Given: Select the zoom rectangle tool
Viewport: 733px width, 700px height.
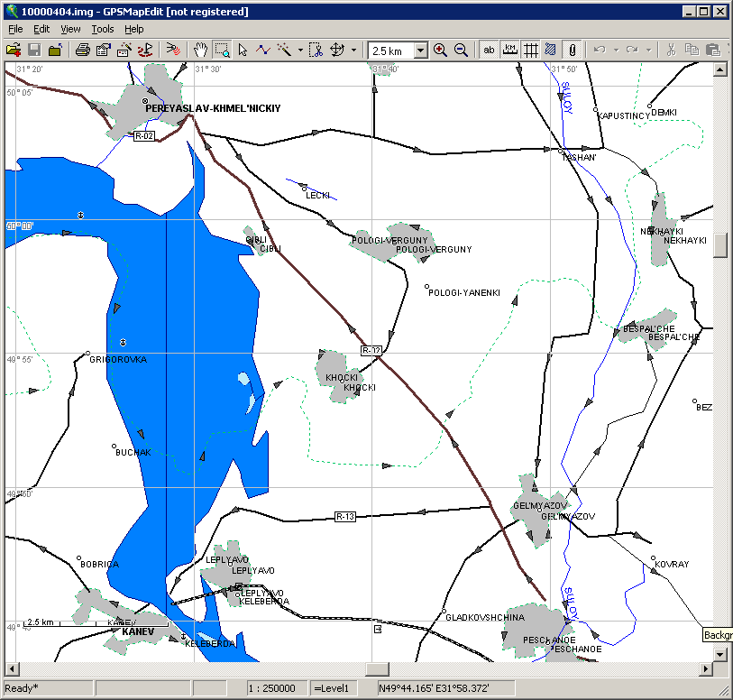Looking at the screenshot, I should [x=222, y=50].
